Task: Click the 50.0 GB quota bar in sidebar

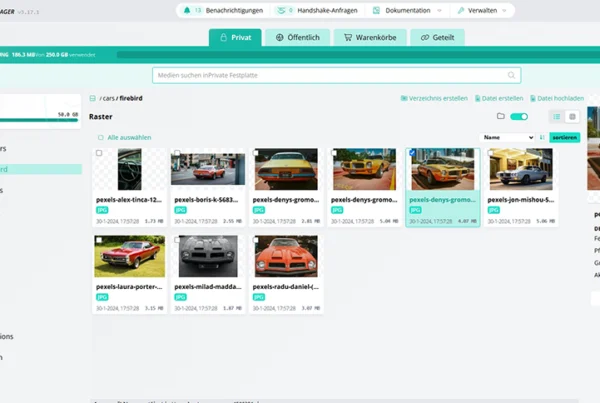Action: point(39,120)
